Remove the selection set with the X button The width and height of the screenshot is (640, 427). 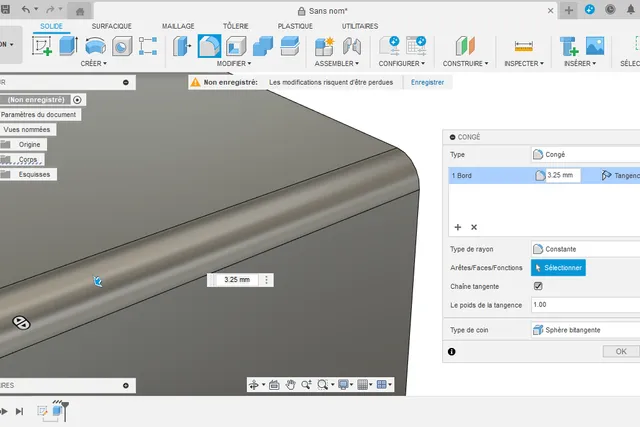click(x=474, y=227)
